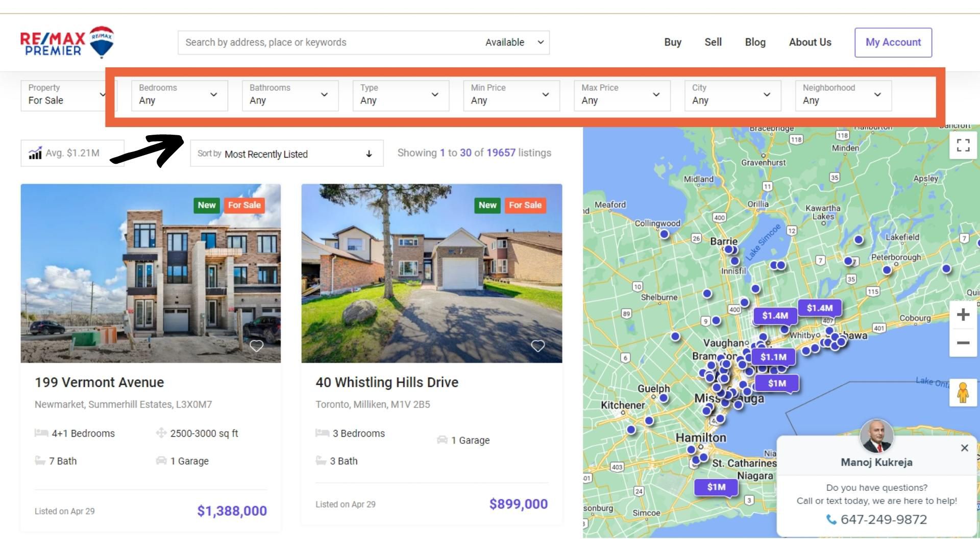Focus the address search input field
Viewport: 980px width, 551px height.
[327, 42]
